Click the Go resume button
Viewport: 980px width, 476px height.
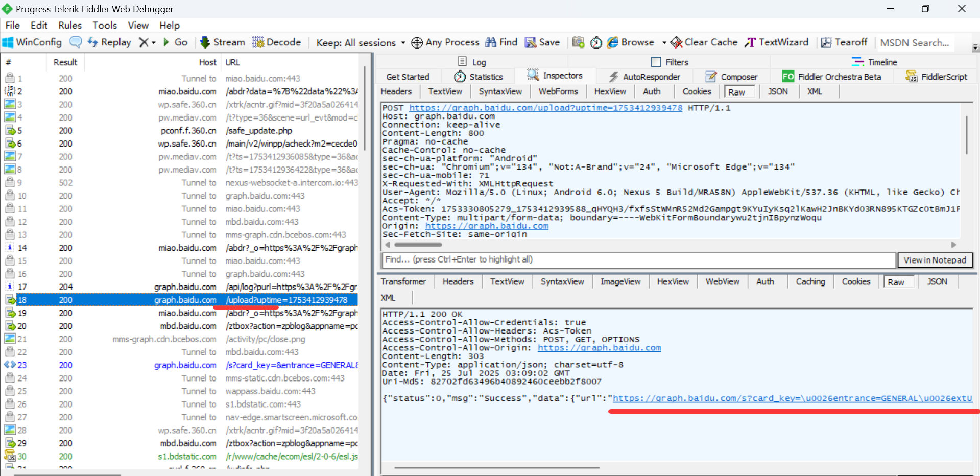click(175, 42)
